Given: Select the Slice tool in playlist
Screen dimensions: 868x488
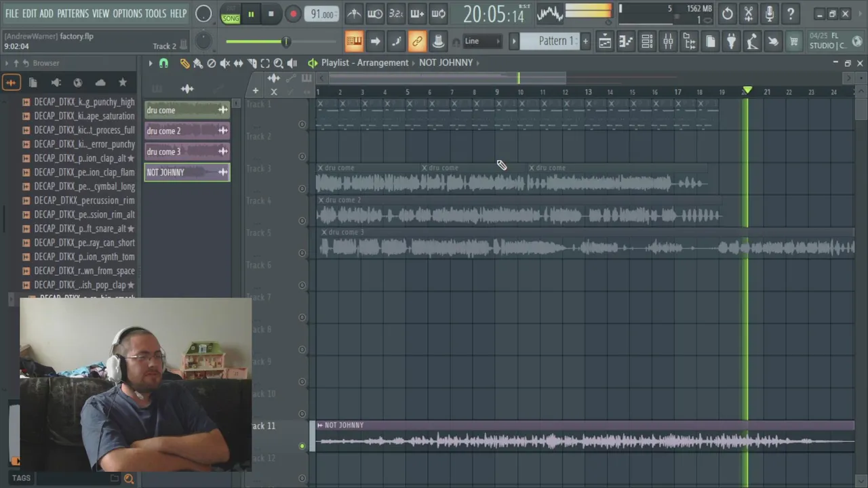Looking at the screenshot, I should (252, 63).
